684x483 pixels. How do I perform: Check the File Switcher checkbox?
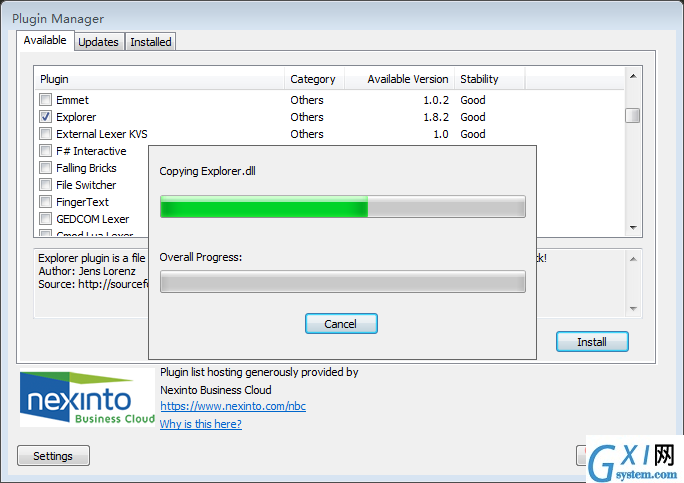(x=45, y=185)
